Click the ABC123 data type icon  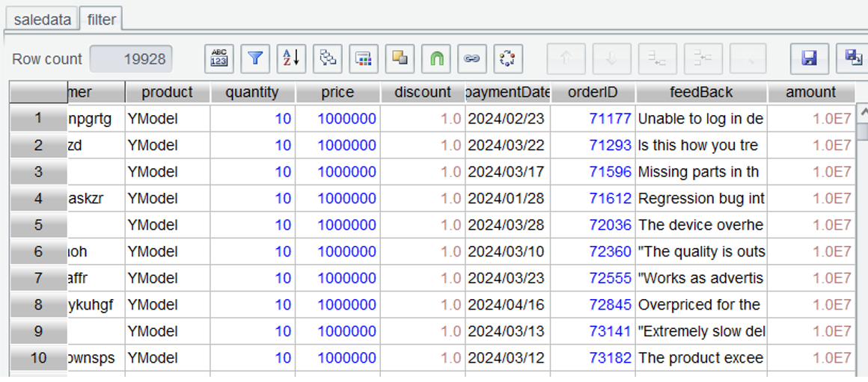point(219,58)
